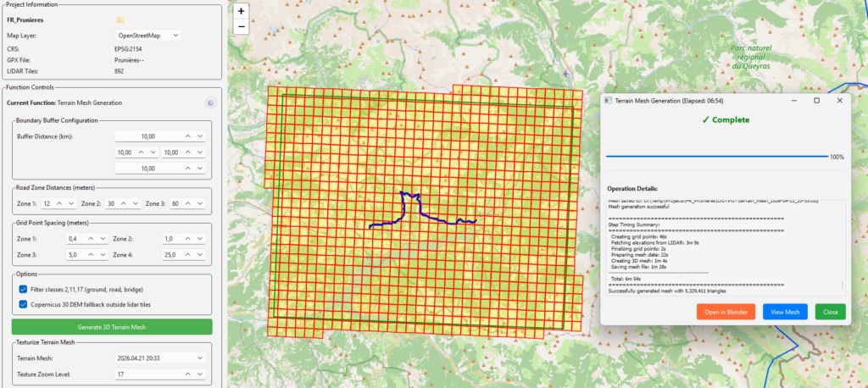
Task: Click the Operation Details log scrollbar
Action: [843, 246]
